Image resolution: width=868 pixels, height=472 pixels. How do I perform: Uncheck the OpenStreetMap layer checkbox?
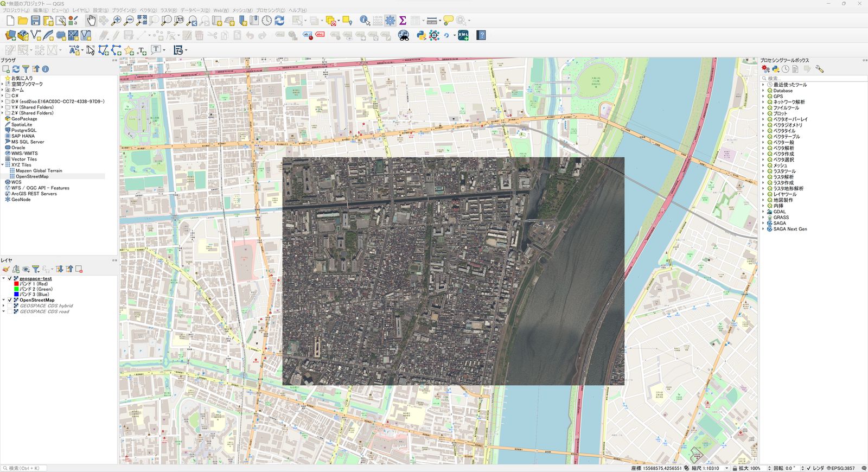[x=10, y=300]
